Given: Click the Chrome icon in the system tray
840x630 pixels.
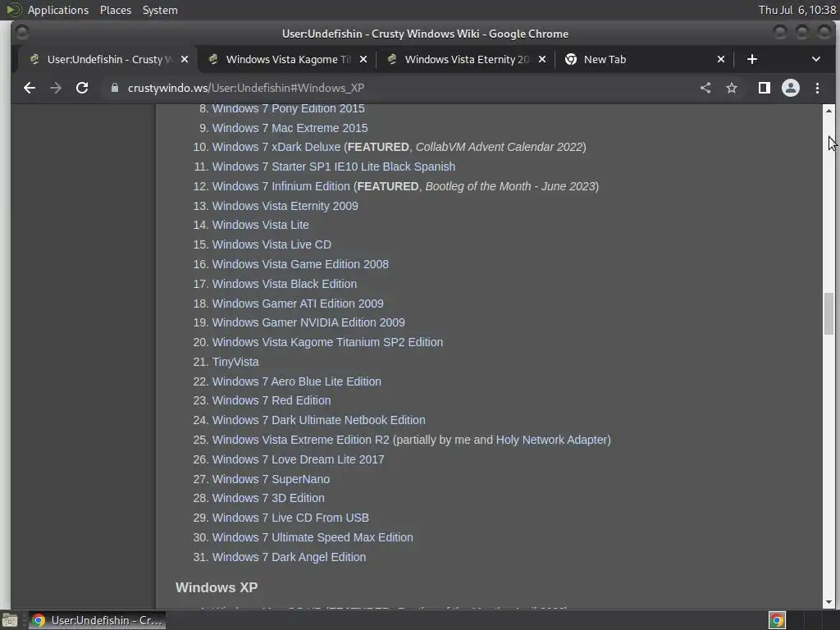Looking at the screenshot, I should coord(777,620).
